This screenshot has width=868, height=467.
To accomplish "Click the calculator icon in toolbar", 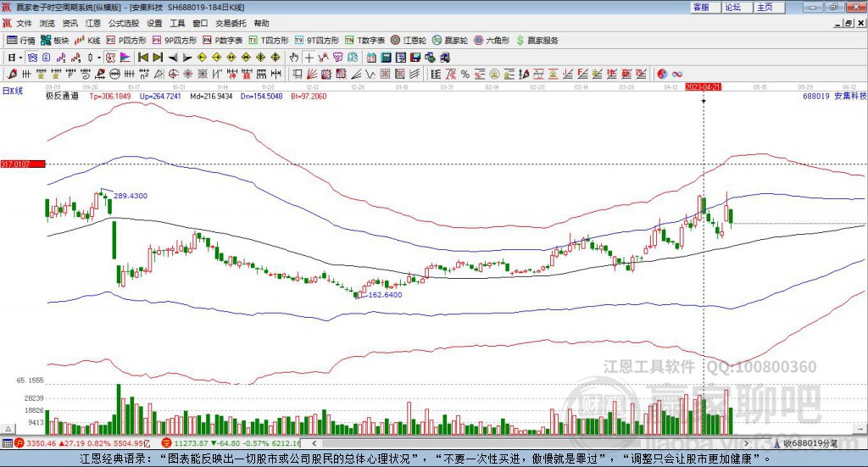I will 387,58.
